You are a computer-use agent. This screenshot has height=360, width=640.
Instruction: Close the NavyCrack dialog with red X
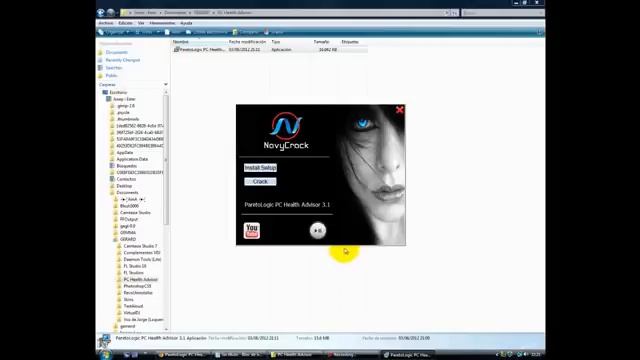[x=400, y=110]
